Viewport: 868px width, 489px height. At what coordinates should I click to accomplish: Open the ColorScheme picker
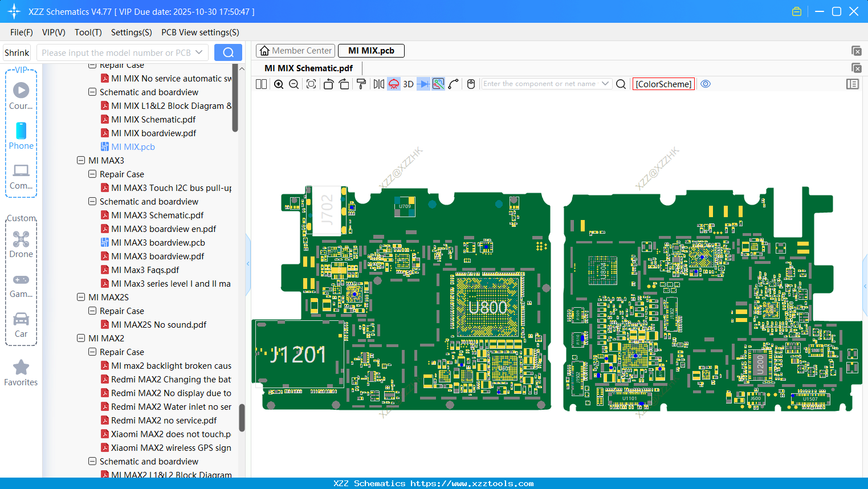[x=663, y=84]
